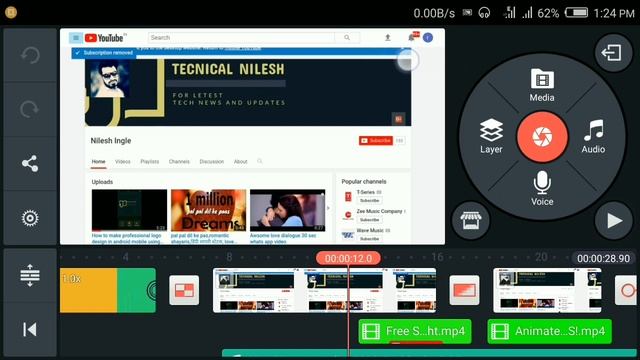Expand the timeline view icon
The height and width of the screenshot is (360, 640).
[30, 275]
